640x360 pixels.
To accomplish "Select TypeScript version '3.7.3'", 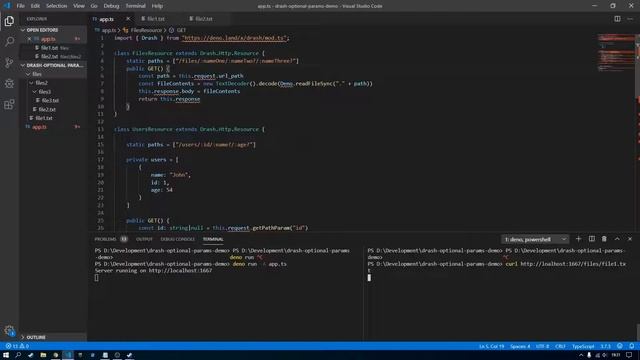I will tap(606, 346).
